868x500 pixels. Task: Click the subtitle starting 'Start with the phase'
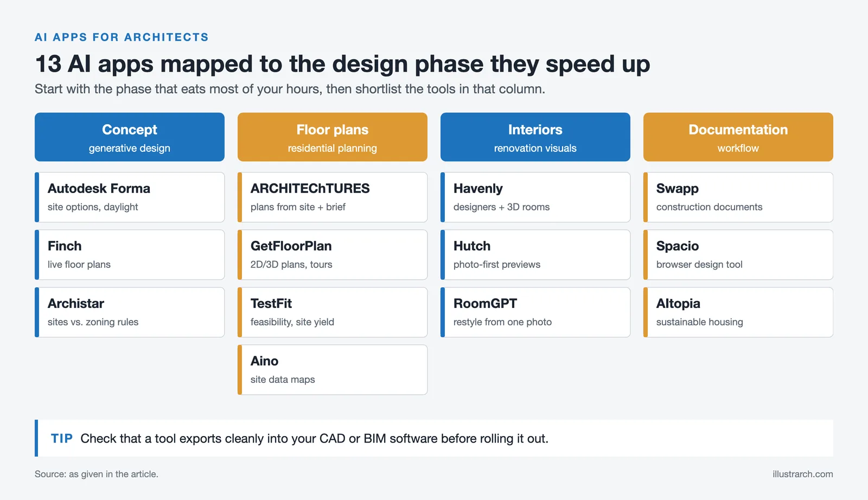click(x=290, y=89)
